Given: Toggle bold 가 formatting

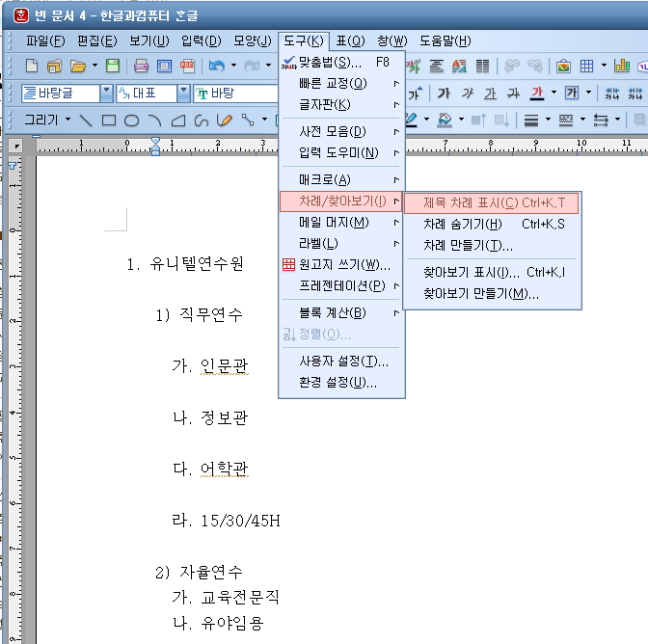Looking at the screenshot, I should 444,94.
